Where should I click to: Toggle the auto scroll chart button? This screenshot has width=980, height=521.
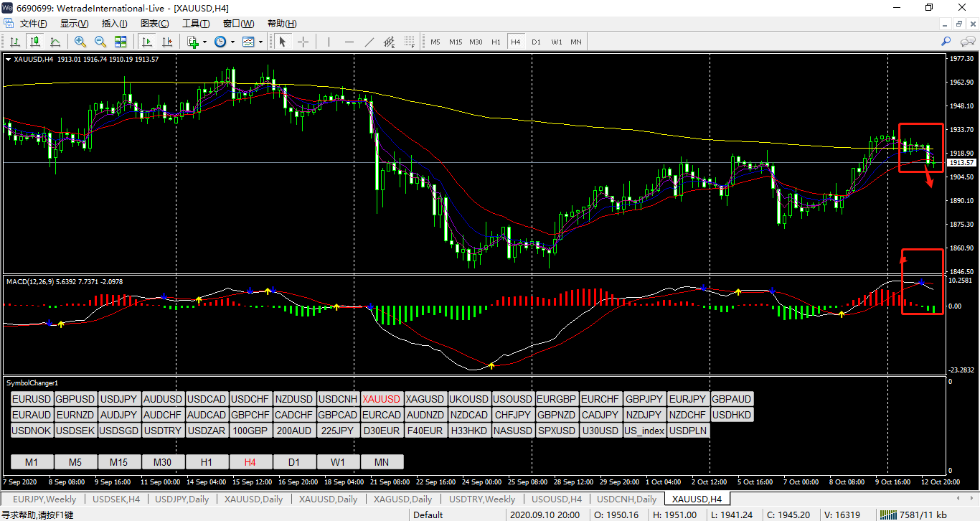[146, 42]
